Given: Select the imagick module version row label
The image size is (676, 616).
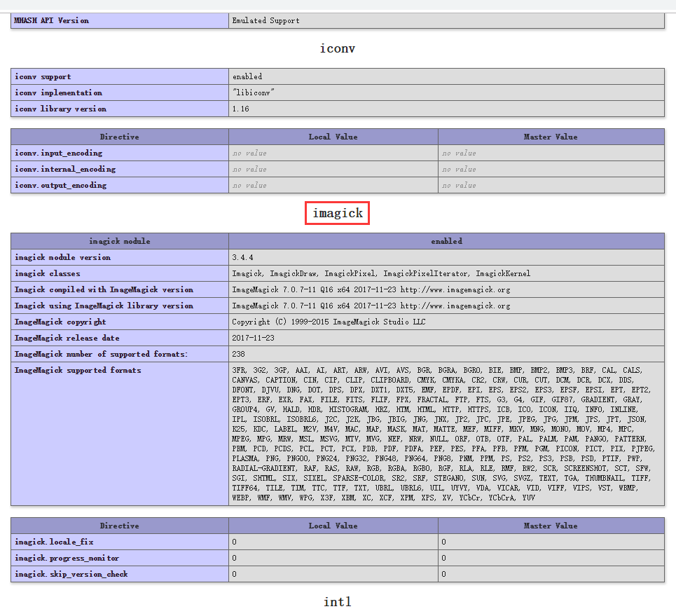Looking at the screenshot, I should click(x=62, y=257).
